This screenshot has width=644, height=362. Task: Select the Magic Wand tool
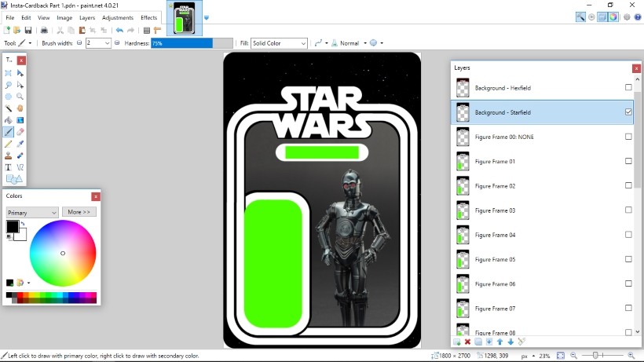[x=9, y=108]
